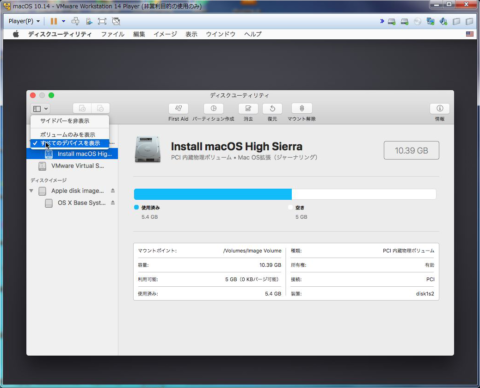Open the イメージ (Image) menu
Viewport: 480px width, 388px height.
point(165,34)
